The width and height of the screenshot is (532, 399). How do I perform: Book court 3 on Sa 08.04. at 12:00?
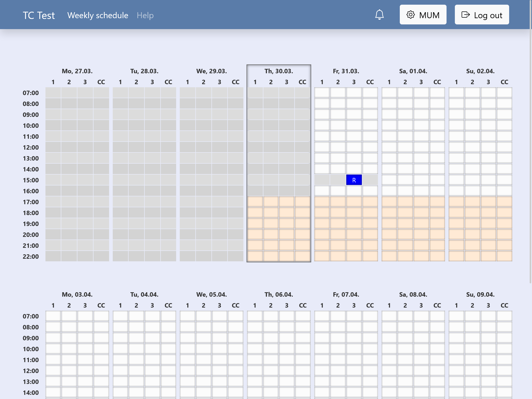tap(421, 371)
